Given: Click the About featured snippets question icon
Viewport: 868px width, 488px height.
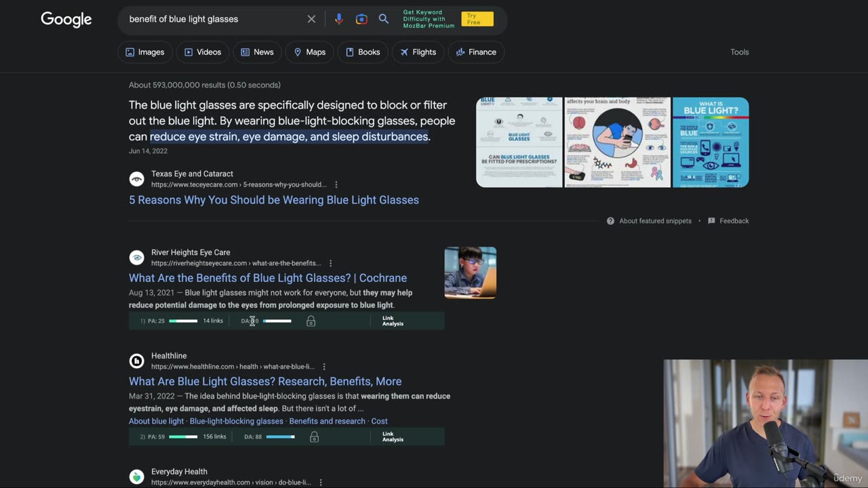Looking at the screenshot, I should [610, 221].
